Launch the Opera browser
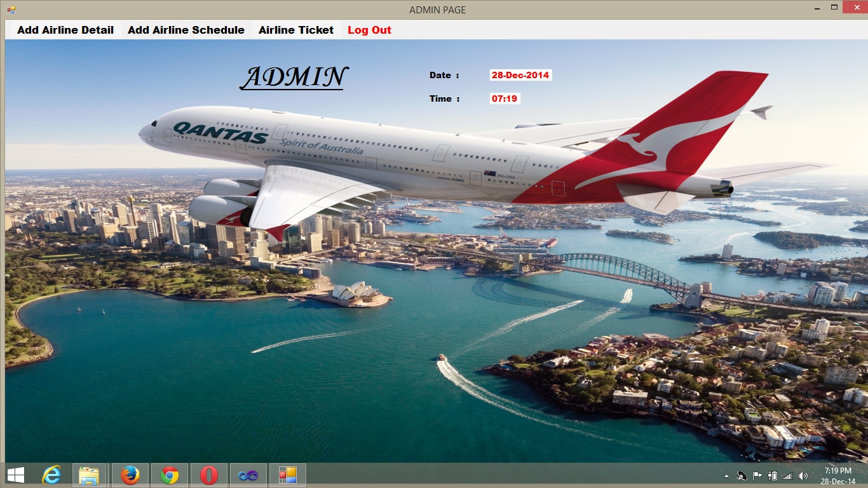 (208, 475)
